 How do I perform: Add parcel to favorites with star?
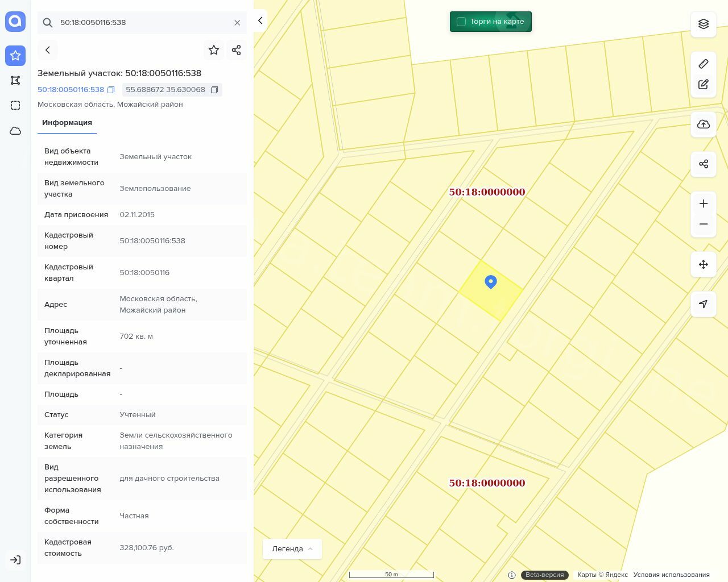click(x=214, y=50)
